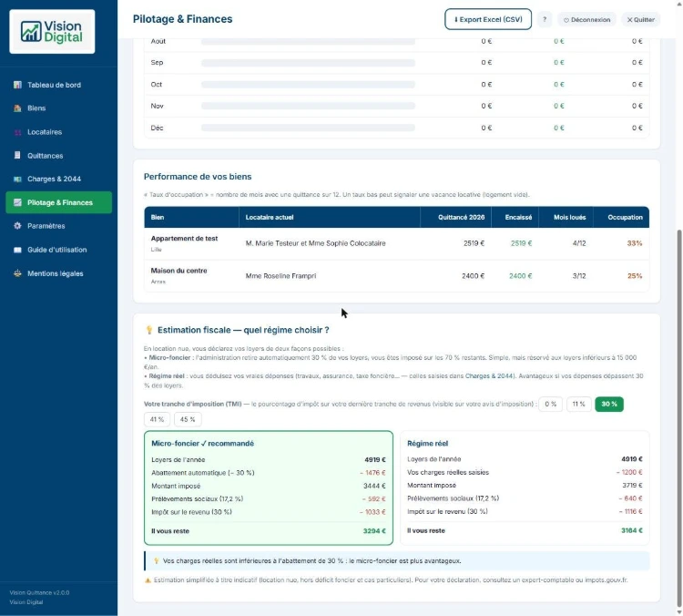Click the Encaissé column header
Image resolution: width=683 pixels, height=616 pixels.
pyautogui.click(x=515, y=217)
